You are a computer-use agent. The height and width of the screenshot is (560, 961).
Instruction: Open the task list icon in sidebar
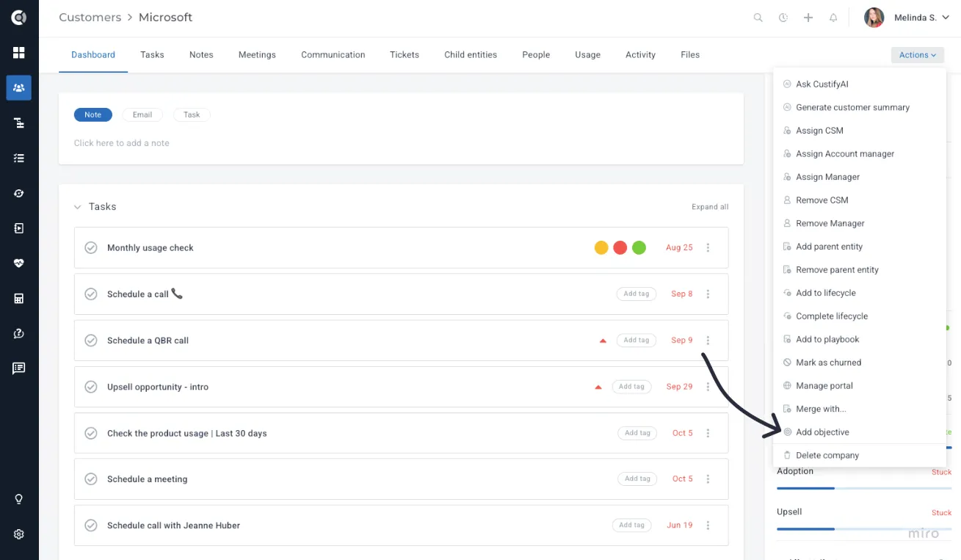pos(19,158)
